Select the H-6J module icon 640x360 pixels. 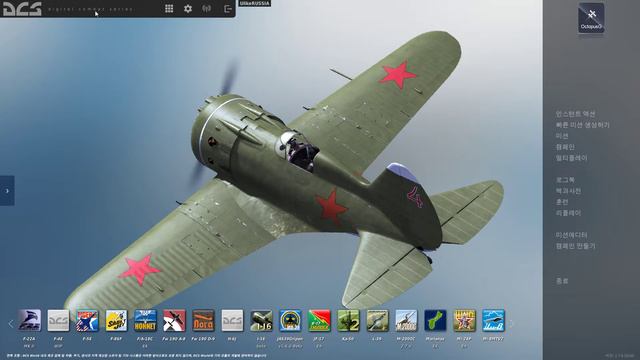click(x=232, y=320)
